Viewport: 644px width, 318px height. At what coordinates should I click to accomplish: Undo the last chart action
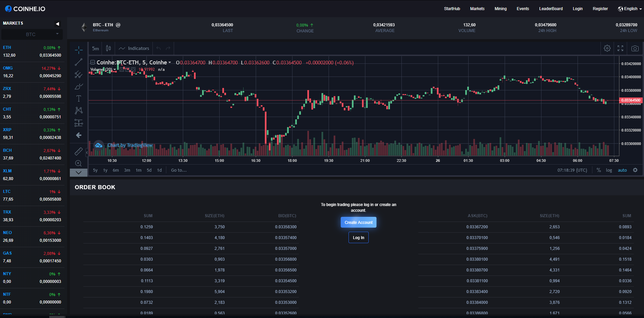coord(159,48)
